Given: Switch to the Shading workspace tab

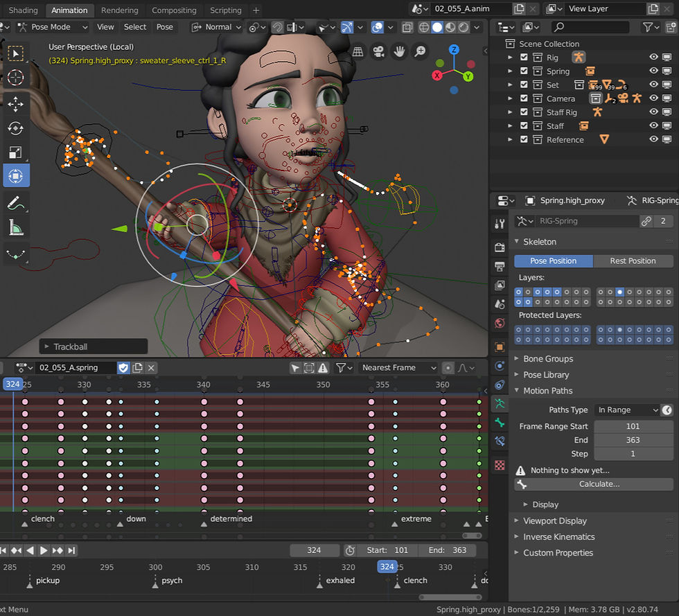Looking at the screenshot, I should click(x=23, y=10).
